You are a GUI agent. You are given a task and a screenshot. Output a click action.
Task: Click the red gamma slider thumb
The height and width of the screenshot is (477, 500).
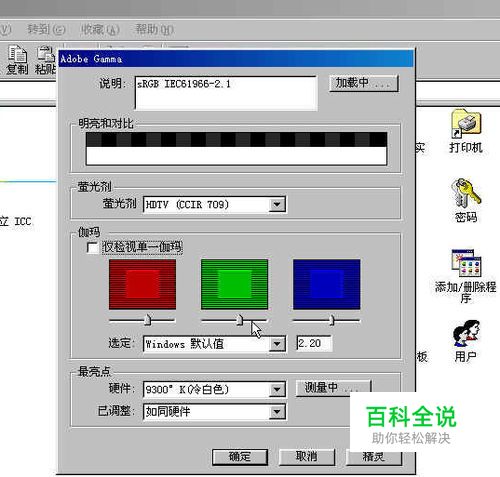click(148, 320)
